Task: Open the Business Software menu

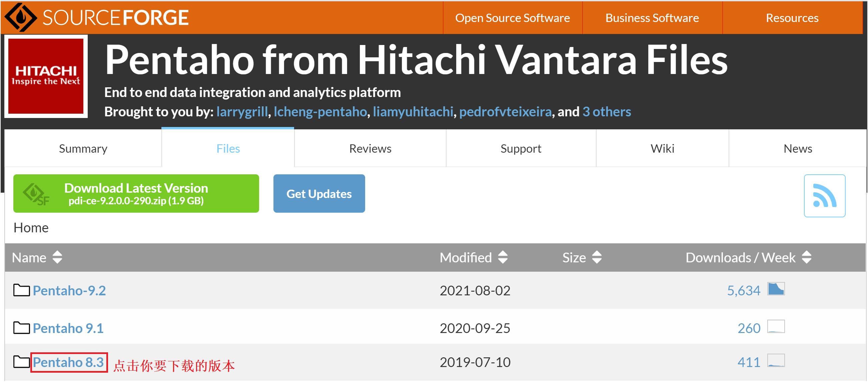Action: point(652,18)
